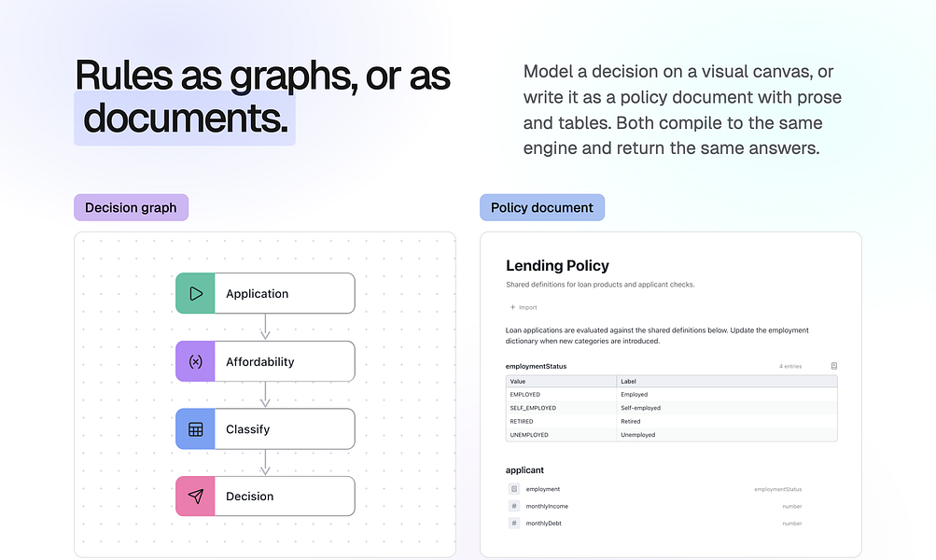Click the 'Shared definitions for loan products' subtitle

pyautogui.click(x=600, y=285)
